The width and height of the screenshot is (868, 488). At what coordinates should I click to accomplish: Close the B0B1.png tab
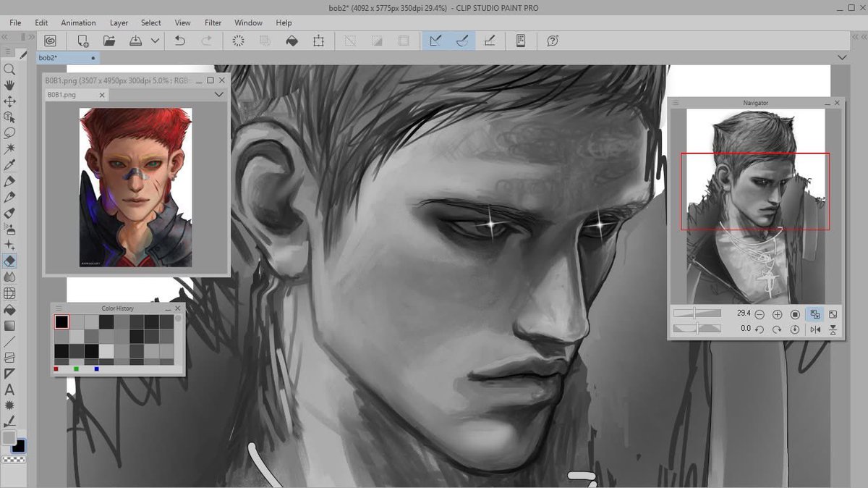pos(102,95)
